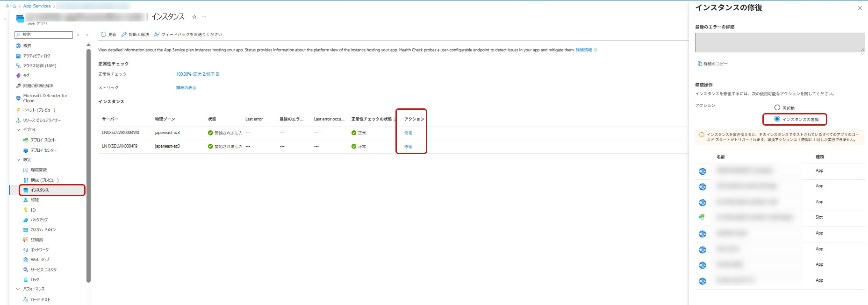Select the インスタンスの置換 radio option
The image size is (868, 305).
click(x=777, y=119)
